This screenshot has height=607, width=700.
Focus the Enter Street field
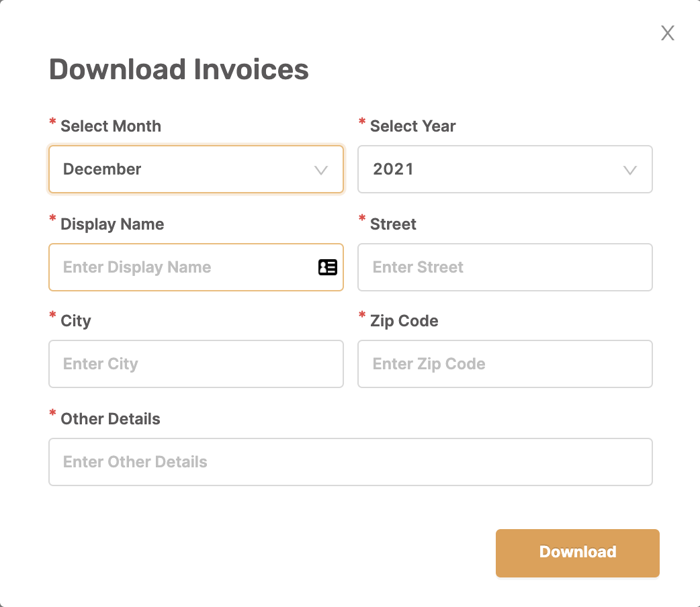505,267
